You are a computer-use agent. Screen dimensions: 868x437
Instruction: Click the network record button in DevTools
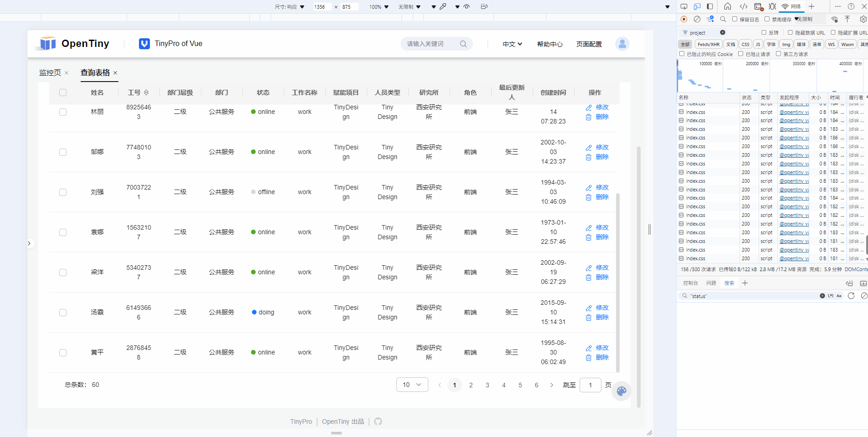(683, 19)
